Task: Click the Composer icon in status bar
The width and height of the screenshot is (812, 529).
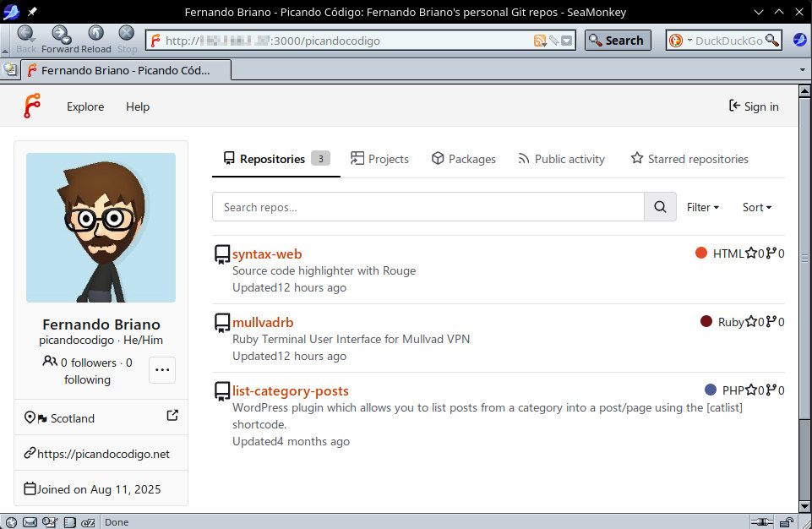Action: click(x=50, y=522)
